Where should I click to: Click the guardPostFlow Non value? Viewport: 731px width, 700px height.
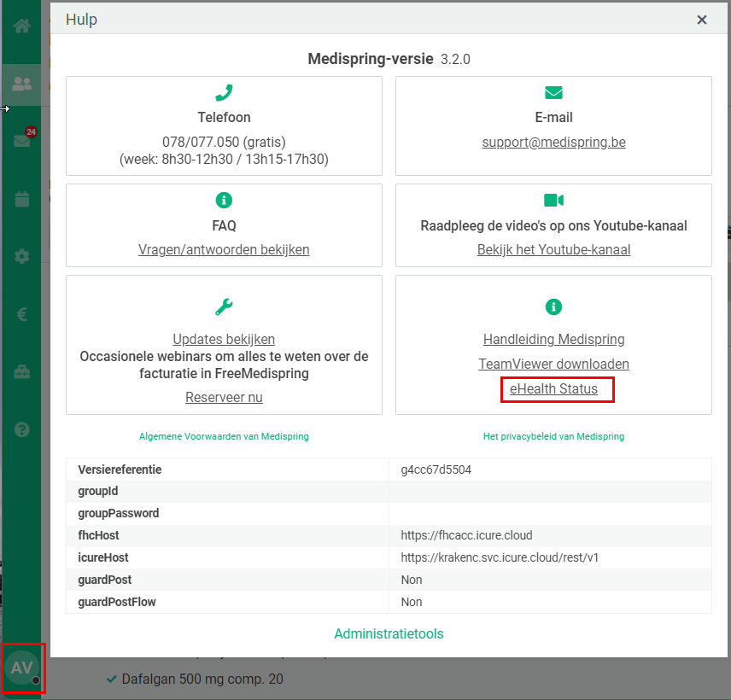pyautogui.click(x=412, y=602)
